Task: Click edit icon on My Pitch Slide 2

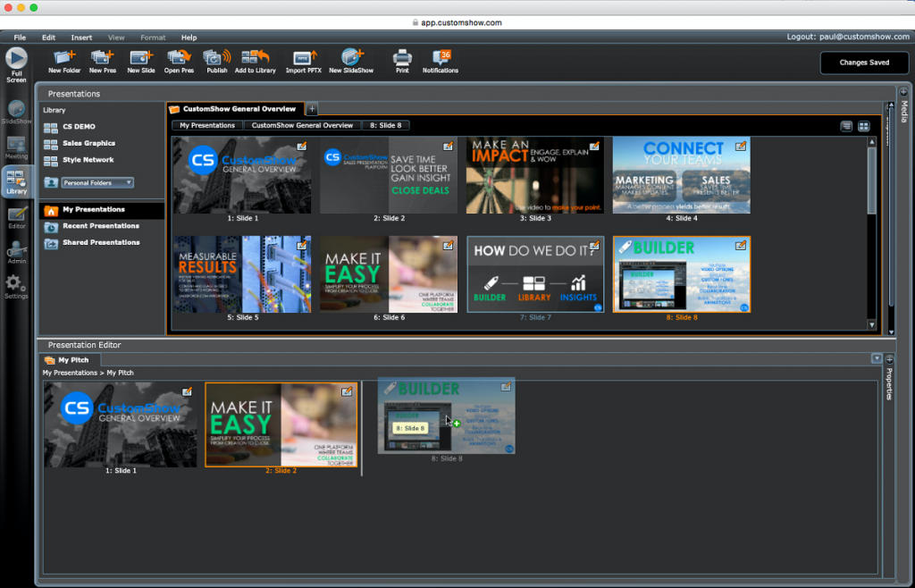Action: (x=347, y=391)
